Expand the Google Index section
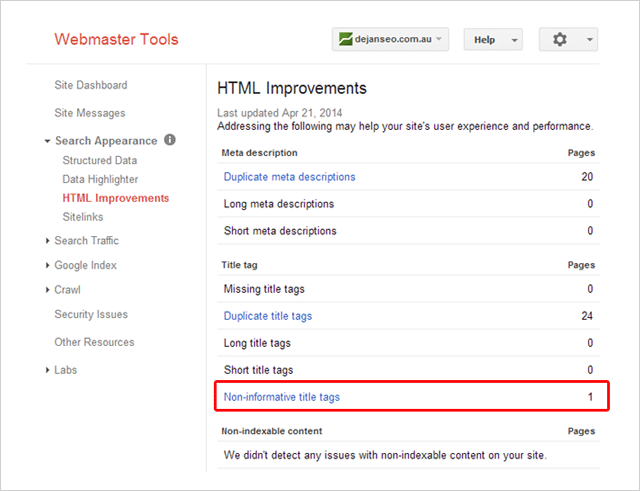This screenshot has height=491, width=640. 84,265
